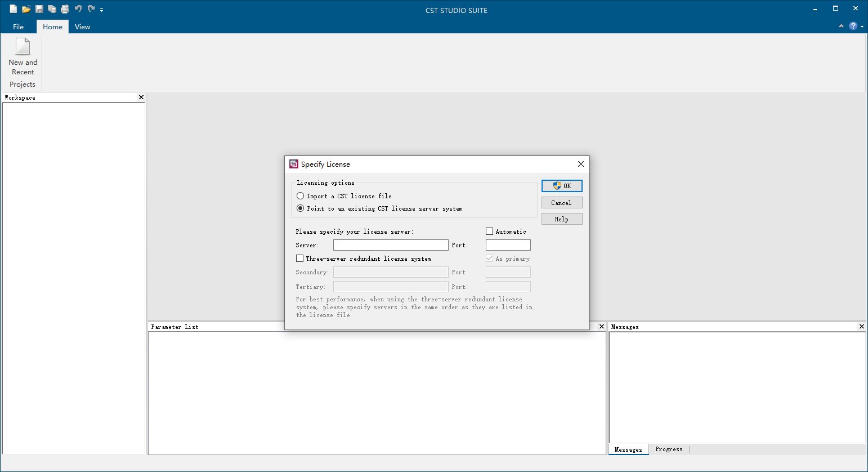Image resolution: width=868 pixels, height=472 pixels.
Task: Click the Server input field
Action: tap(391, 245)
